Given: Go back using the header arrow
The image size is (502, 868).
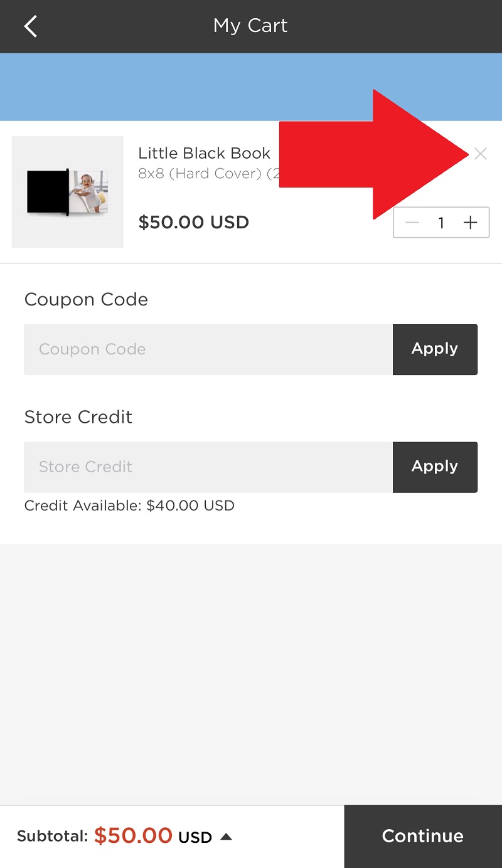Looking at the screenshot, I should [x=30, y=26].
